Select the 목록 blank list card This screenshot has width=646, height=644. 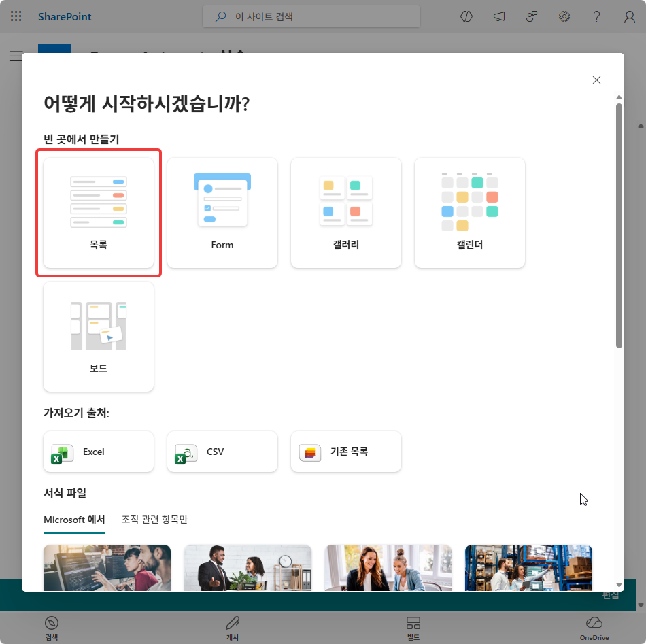pos(99,213)
